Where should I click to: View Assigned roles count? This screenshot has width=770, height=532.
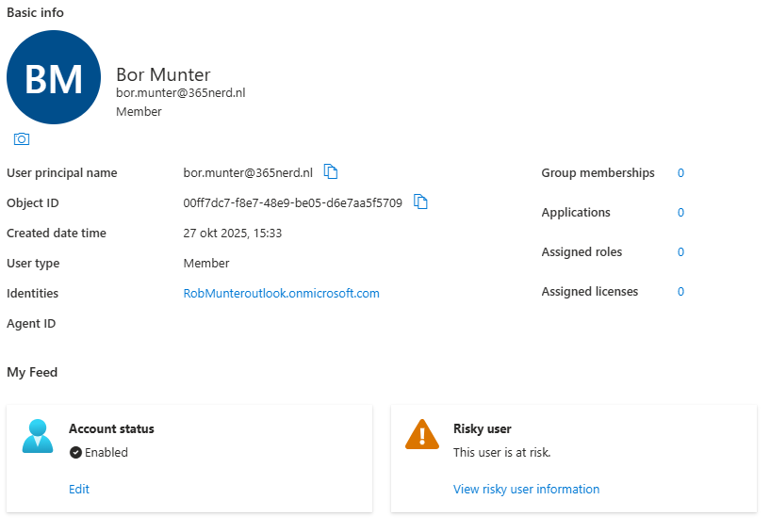coord(680,252)
